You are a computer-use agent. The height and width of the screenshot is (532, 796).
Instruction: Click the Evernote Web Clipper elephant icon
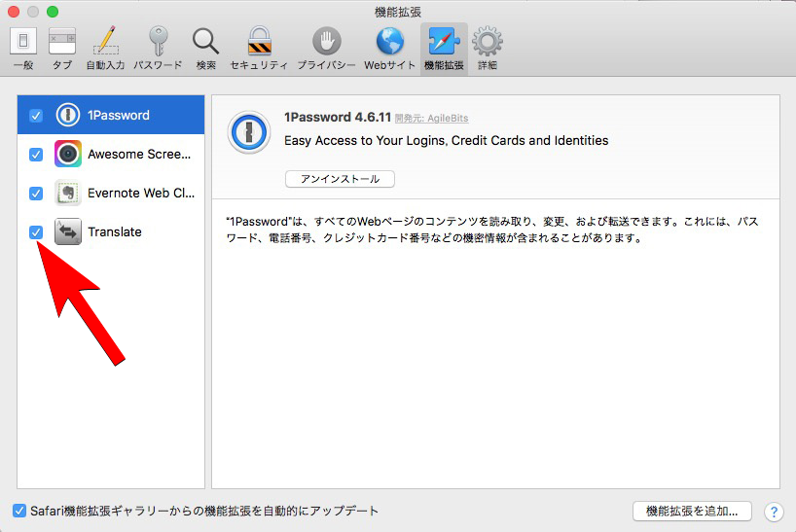pyautogui.click(x=67, y=193)
